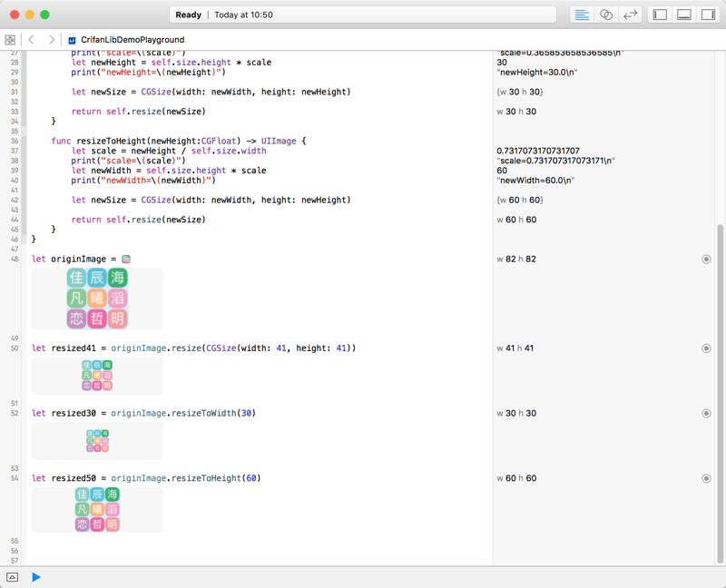This screenshot has width=726, height=588.
Task: Toggle result view for resized30 line
Action: tap(706, 414)
